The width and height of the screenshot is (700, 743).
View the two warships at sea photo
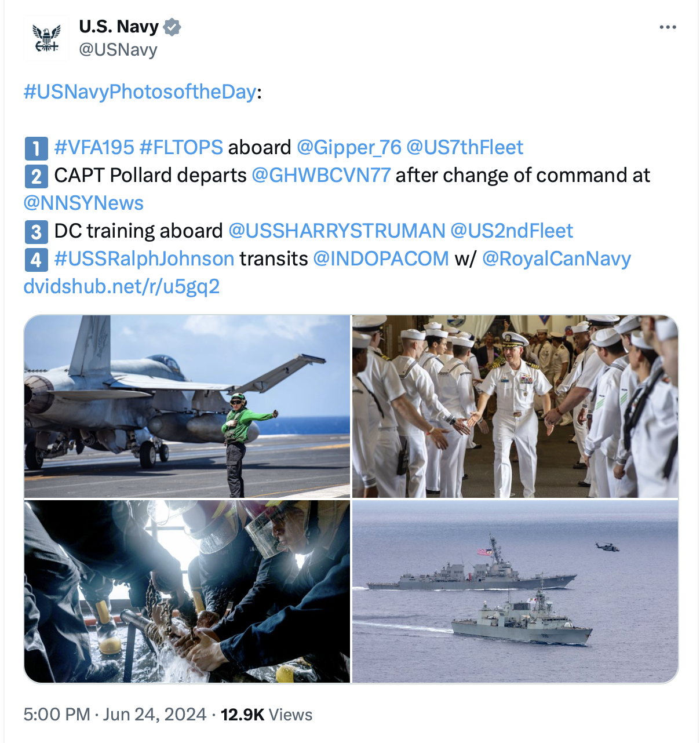[x=515, y=592]
